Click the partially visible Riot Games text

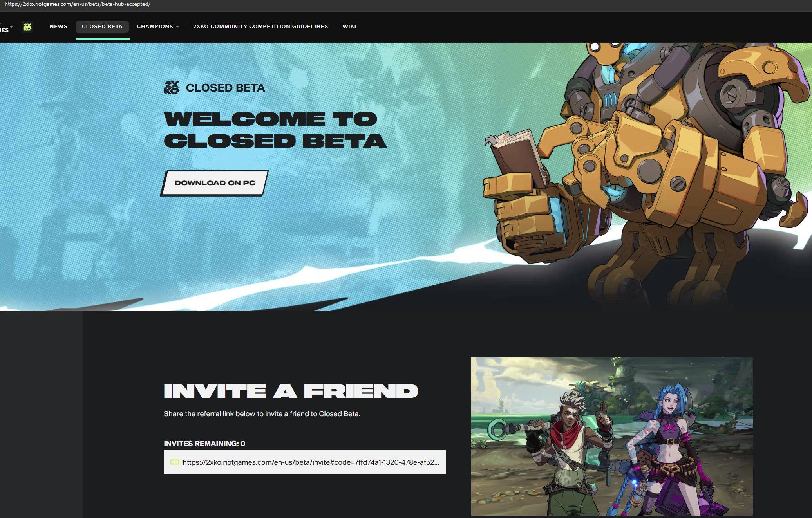click(4, 30)
